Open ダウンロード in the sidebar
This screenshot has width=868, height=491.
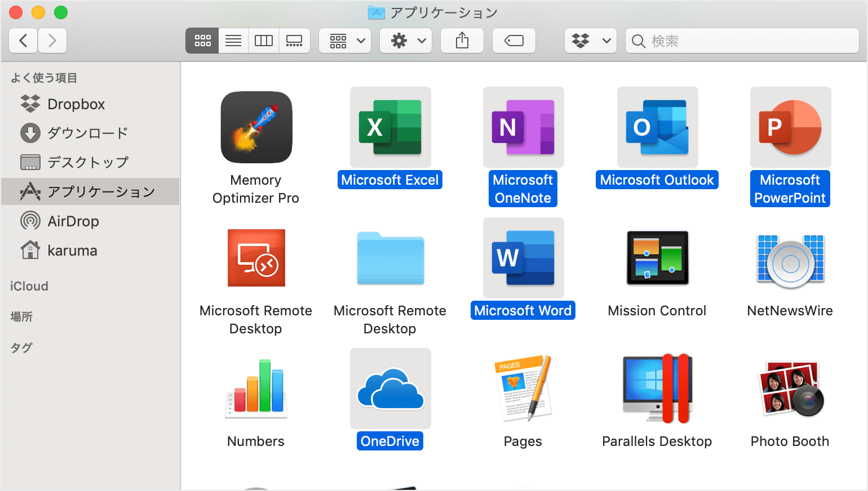coord(90,133)
